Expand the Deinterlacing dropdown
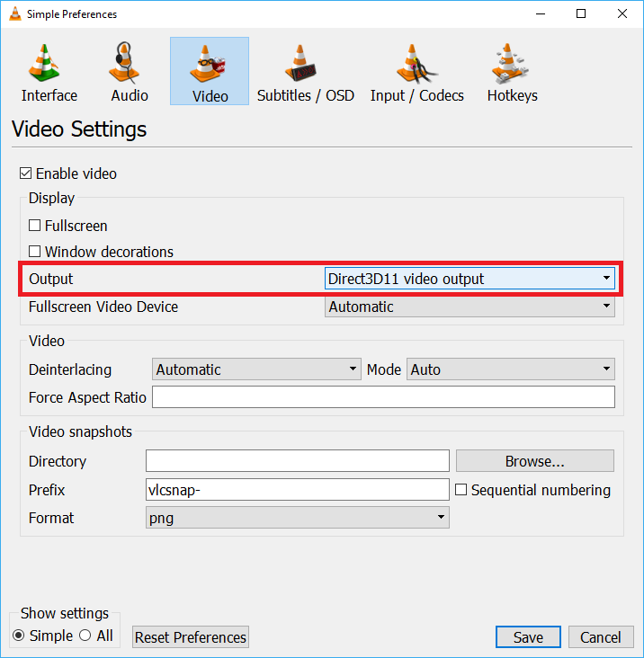The height and width of the screenshot is (658, 644). click(x=256, y=369)
